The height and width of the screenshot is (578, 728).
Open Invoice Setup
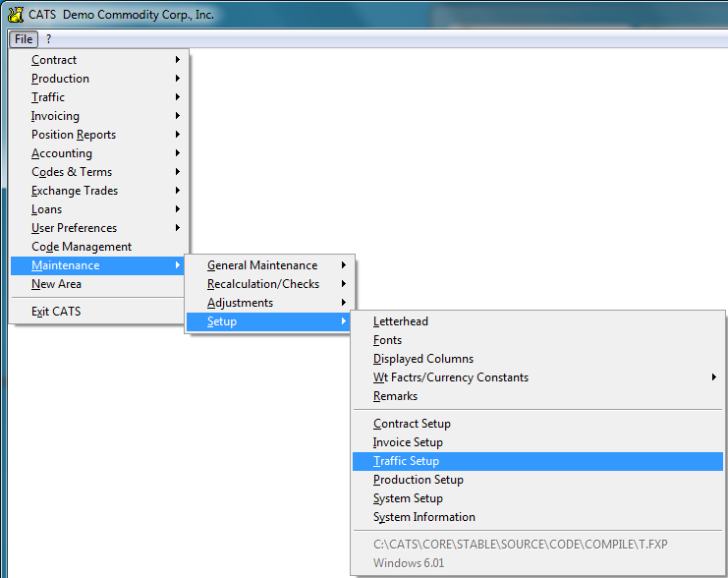point(537,442)
